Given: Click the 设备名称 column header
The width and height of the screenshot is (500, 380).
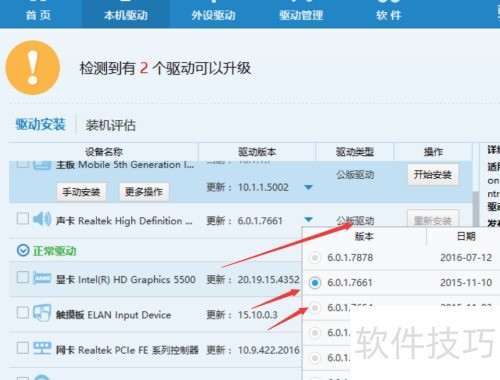Looking at the screenshot, I should (104, 152).
